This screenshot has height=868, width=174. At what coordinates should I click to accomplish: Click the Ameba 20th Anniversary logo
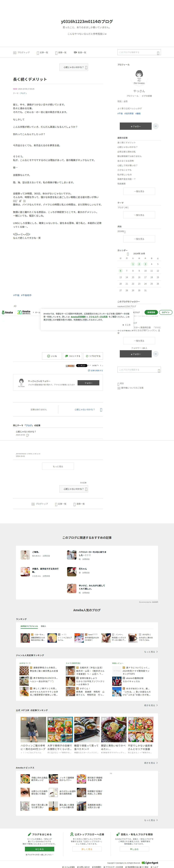click(24, 312)
